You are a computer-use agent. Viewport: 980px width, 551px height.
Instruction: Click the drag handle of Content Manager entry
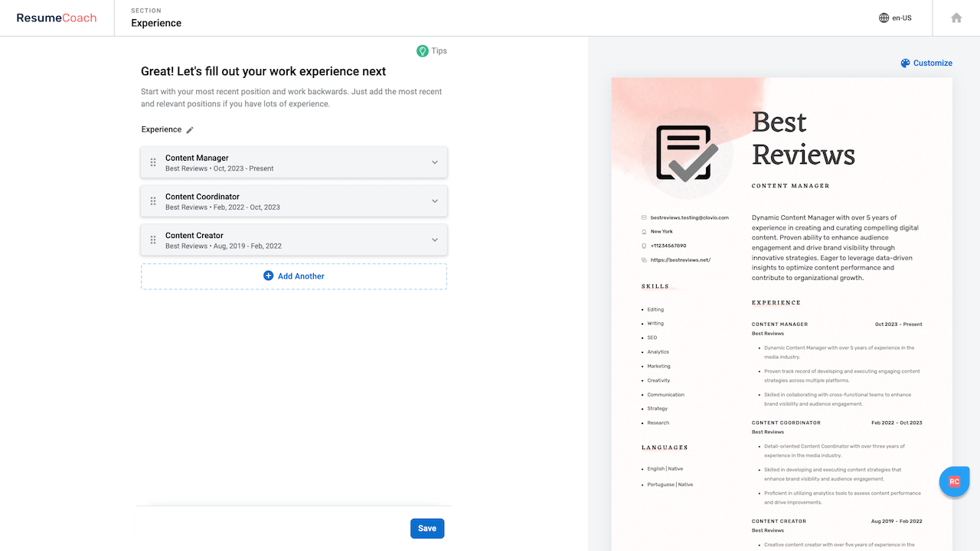click(x=153, y=162)
